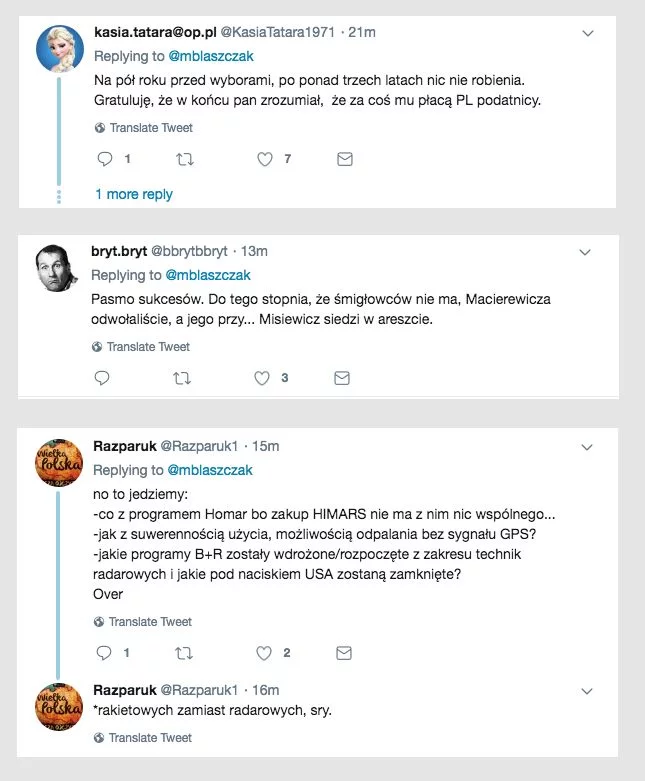Expand options chevron on kasia.tatara's tweet
The image size is (645, 781).
[x=588, y=33]
